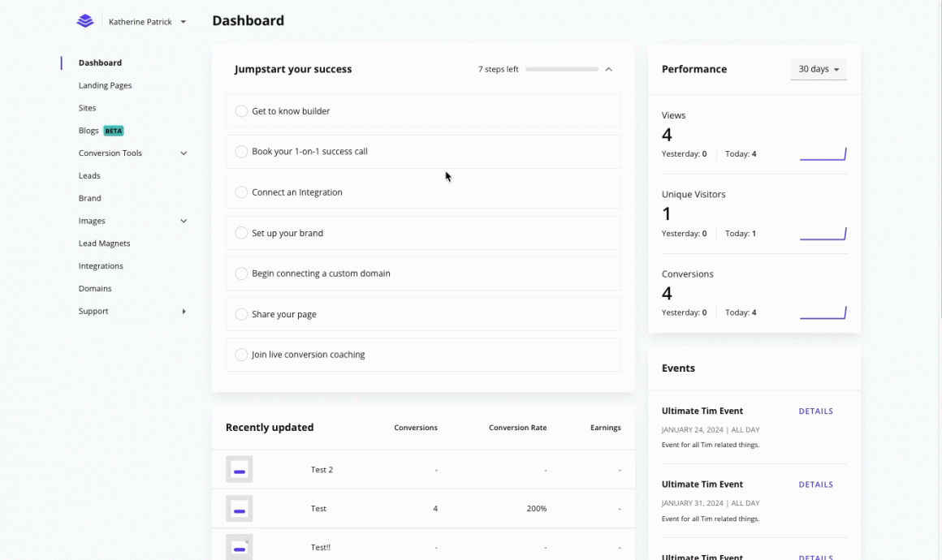
Task: Click the Unique Visitors sparkline chart
Action: [823, 234]
